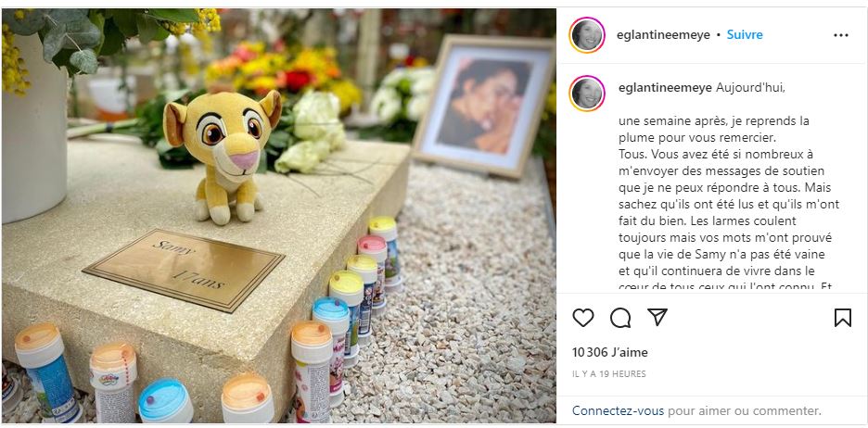This screenshot has height=428, width=868.
Task: Click the caption text paragraph
Action: pos(729,195)
